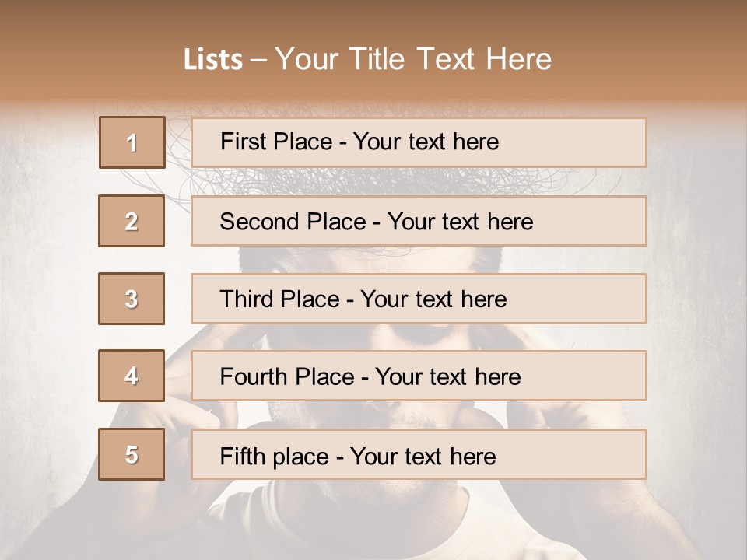Viewport: 747px width, 560px height.
Task: Click the number 5 box
Action: [x=132, y=454]
